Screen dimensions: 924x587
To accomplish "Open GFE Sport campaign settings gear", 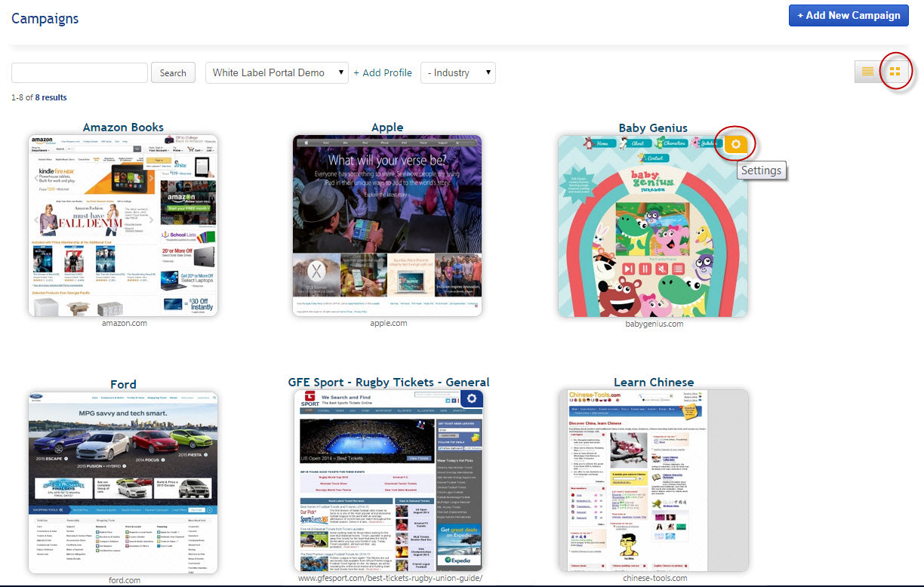I will (x=471, y=399).
